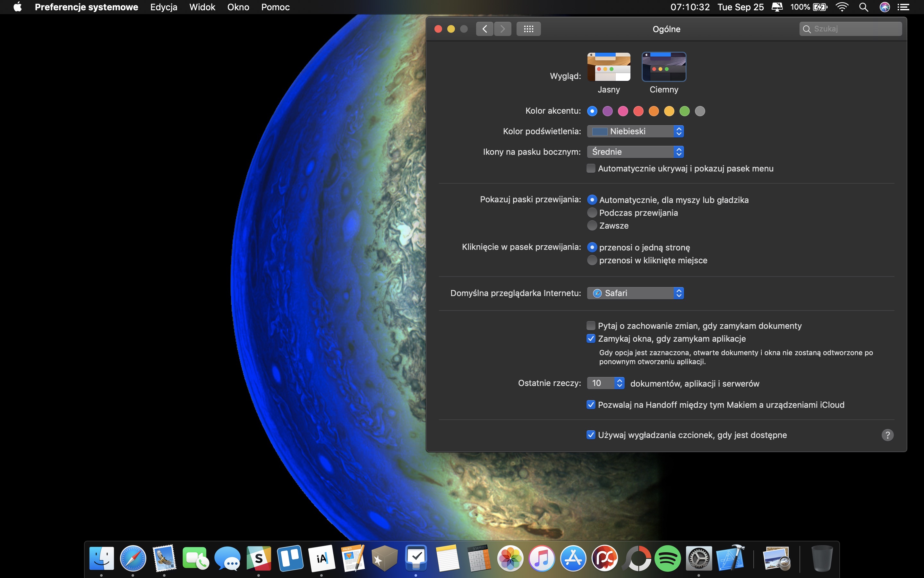Open recent items count '10' popup

(605, 383)
